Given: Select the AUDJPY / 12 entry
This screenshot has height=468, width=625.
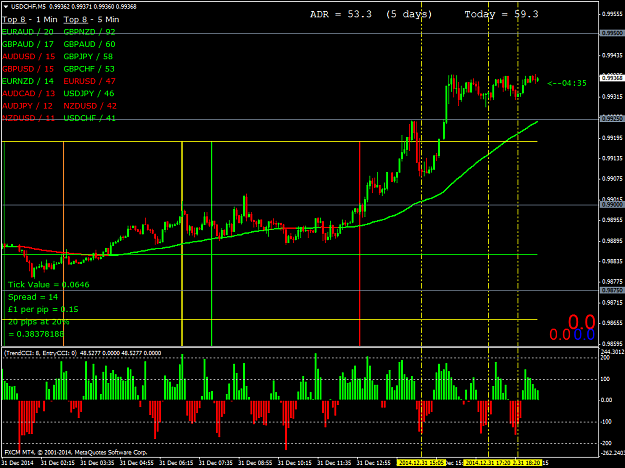Looking at the screenshot, I should pos(28,106).
